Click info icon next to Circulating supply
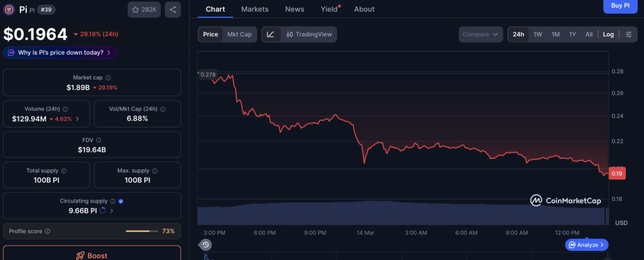Viewport: 644px width, 260px height. pos(113,201)
